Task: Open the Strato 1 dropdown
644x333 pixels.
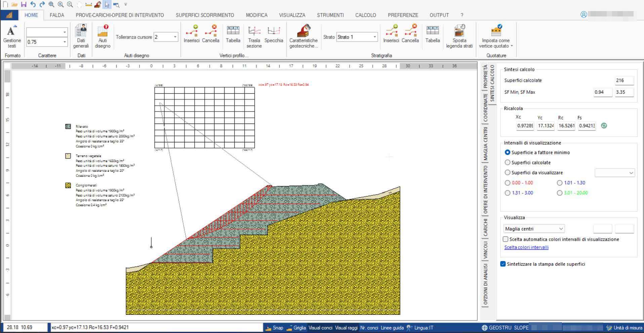Action: (x=374, y=37)
